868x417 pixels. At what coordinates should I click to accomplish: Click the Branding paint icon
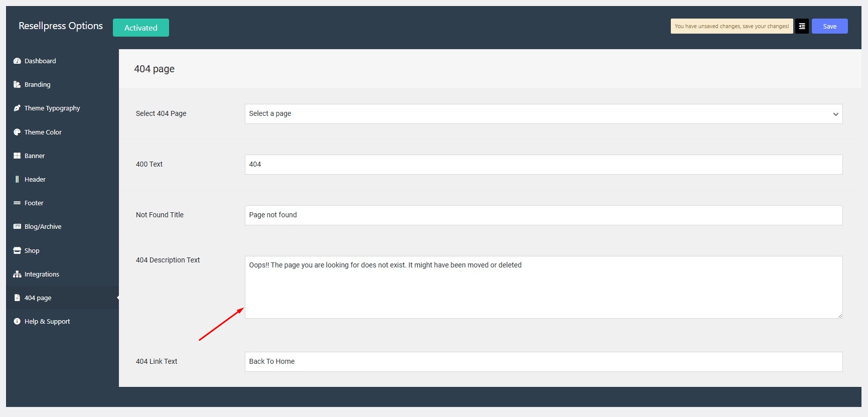point(17,85)
